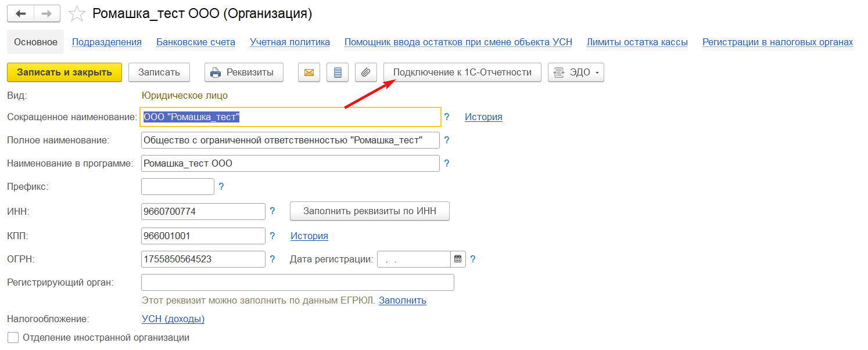Image resolution: width=868 pixels, height=350 pixels.
Task: Click the Регистрирующий орган input field
Action: [x=297, y=283]
